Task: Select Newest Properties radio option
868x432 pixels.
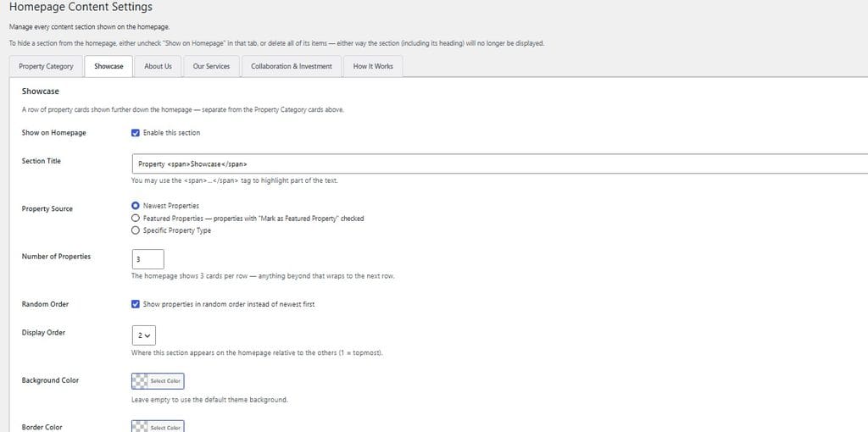Action: point(136,206)
